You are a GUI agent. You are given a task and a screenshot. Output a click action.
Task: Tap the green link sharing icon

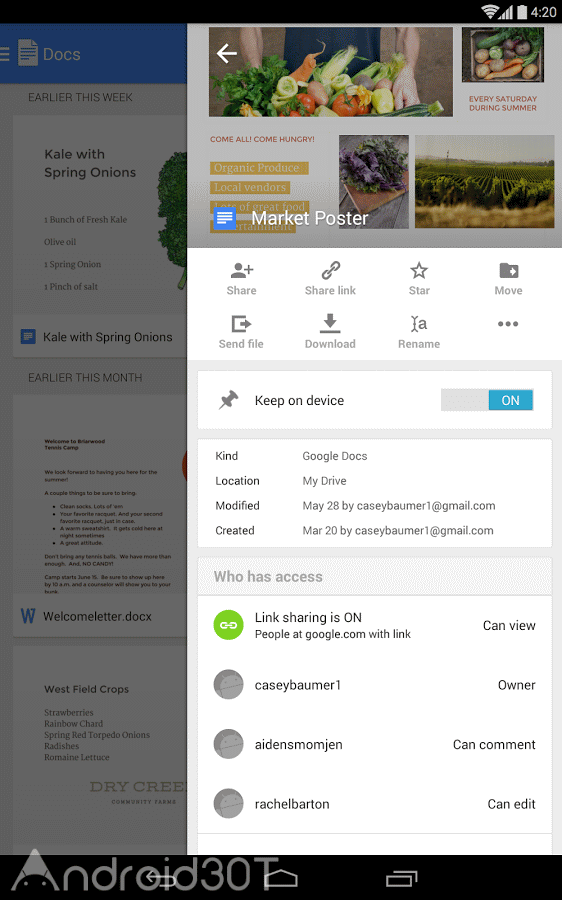point(228,625)
